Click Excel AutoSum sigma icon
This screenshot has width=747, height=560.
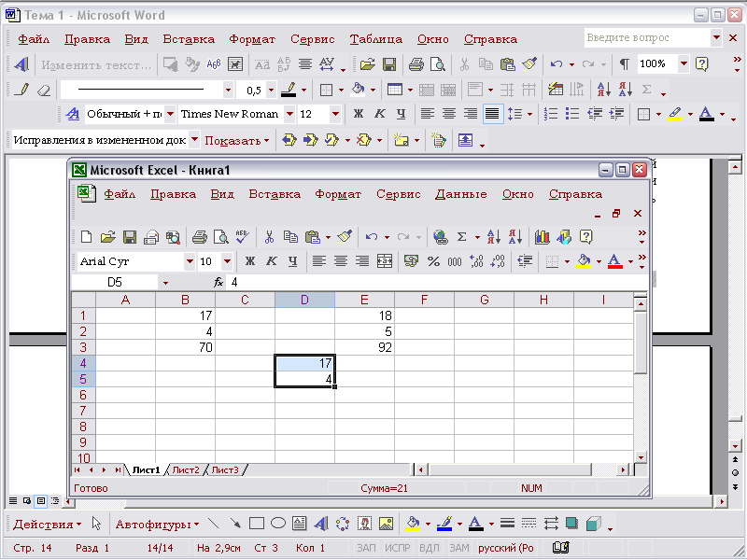coord(461,237)
